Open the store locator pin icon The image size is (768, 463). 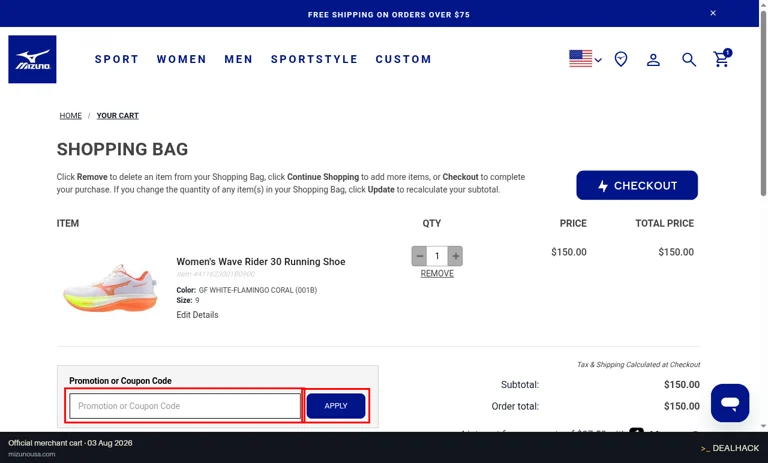point(621,59)
